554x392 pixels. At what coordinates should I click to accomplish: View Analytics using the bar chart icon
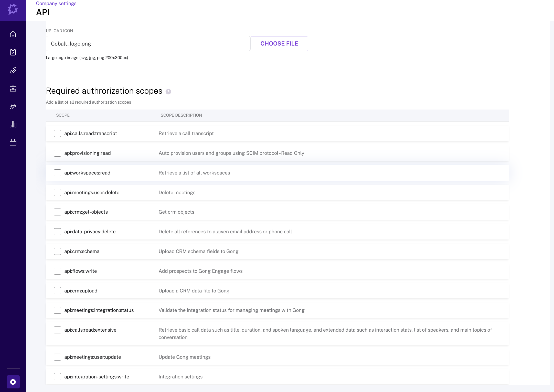coord(13,124)
